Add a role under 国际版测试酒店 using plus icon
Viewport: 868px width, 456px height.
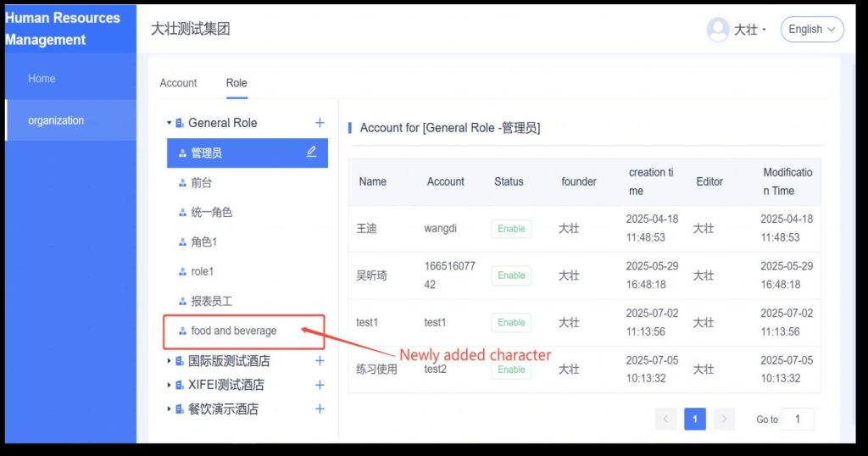[x=320, y=361]
